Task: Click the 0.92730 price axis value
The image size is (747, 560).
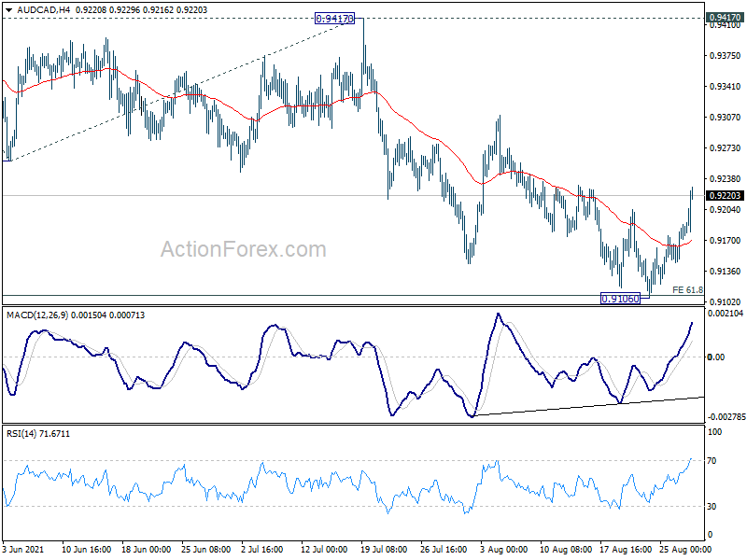Action: click(x=726, y=148)
